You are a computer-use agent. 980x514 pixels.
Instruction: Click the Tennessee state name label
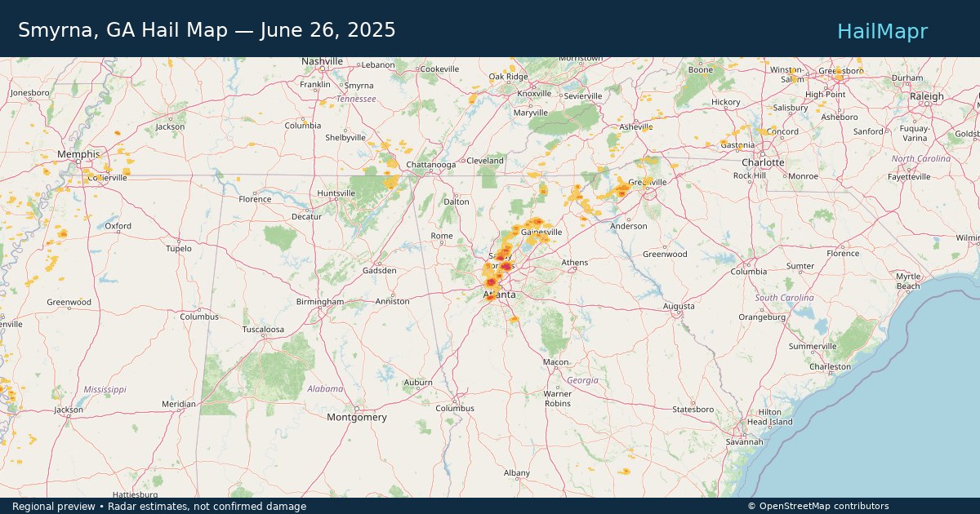tap(356, 99)
